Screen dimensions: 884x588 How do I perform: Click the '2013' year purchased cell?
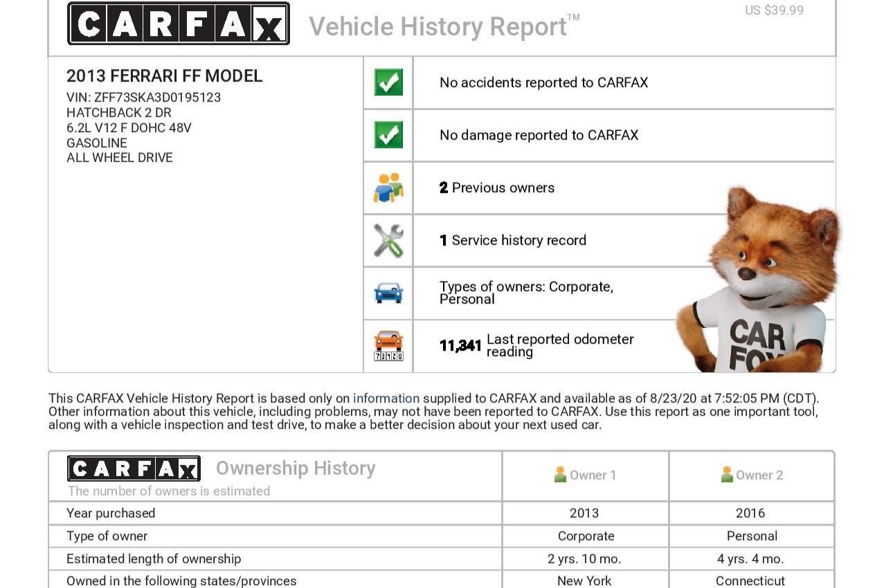[x=584, y=513]
